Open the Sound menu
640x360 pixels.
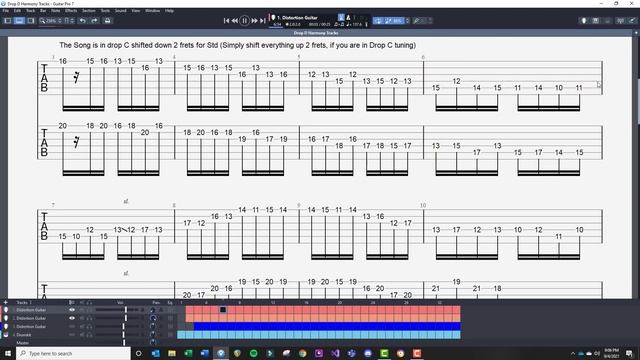[120, 11]
